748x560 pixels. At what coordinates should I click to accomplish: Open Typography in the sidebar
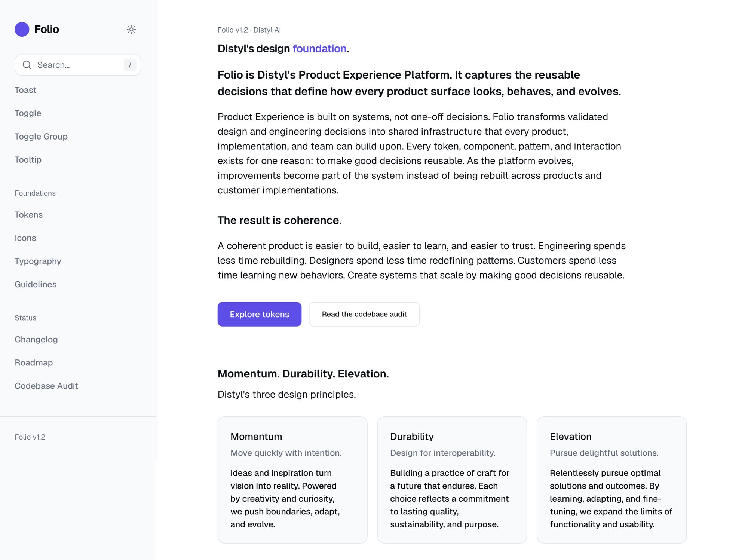(38, 261)
